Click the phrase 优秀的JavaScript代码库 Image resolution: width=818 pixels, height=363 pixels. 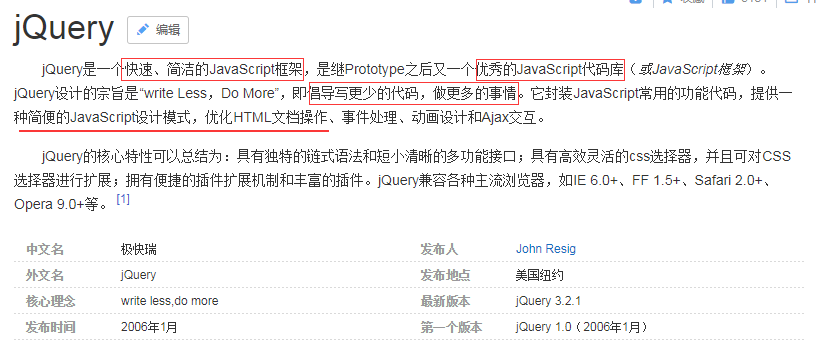click(550, 69)
